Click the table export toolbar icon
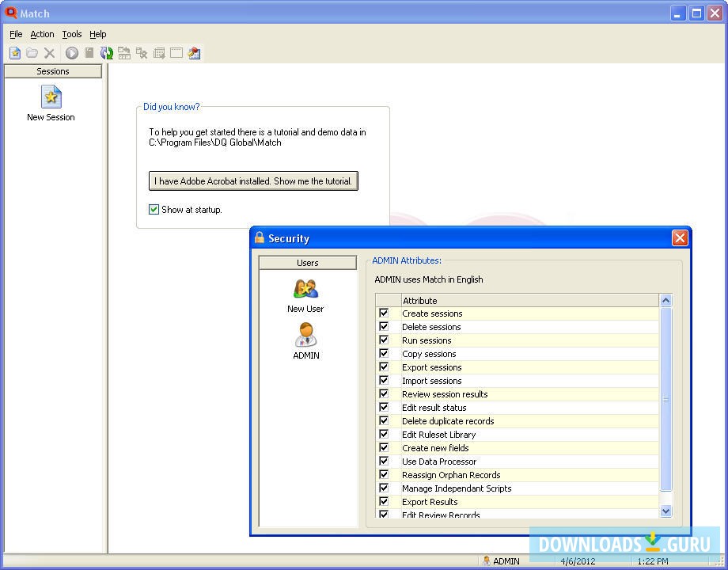 159,53
